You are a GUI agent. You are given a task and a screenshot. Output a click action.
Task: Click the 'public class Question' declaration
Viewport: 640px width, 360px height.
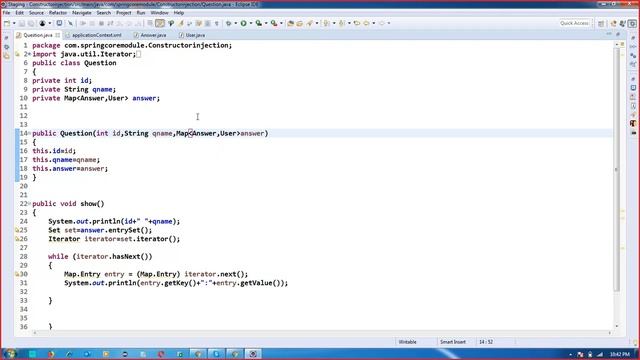(74, 63)
